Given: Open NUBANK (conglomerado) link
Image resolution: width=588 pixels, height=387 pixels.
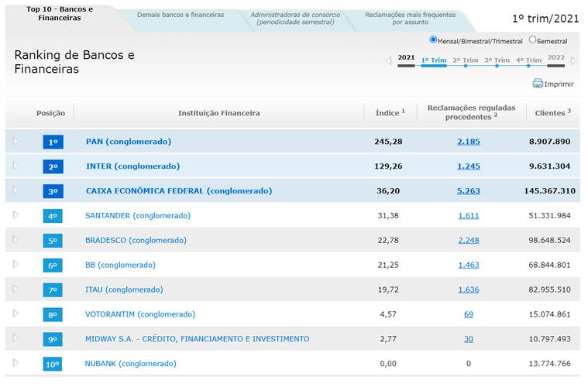Looking at the screenshot, I should coord(130,364).
